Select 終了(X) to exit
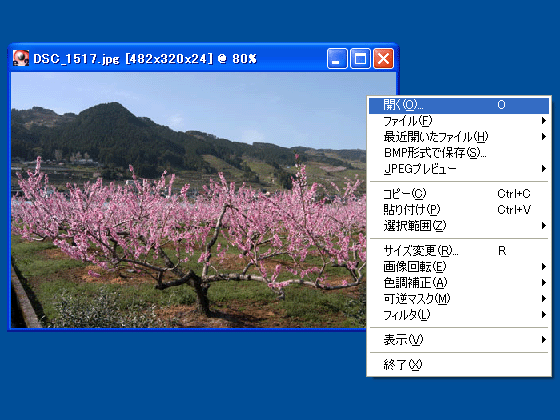560x420 pixels. pos(459,365)
